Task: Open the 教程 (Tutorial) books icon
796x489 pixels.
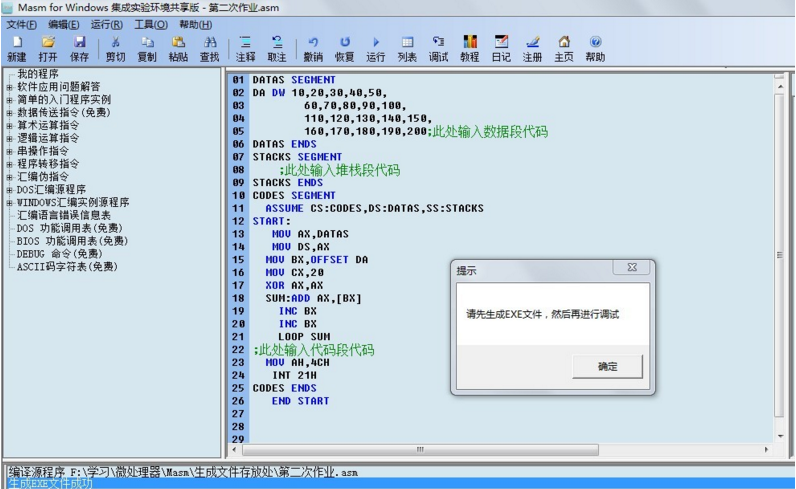Action: pos(470,43)
